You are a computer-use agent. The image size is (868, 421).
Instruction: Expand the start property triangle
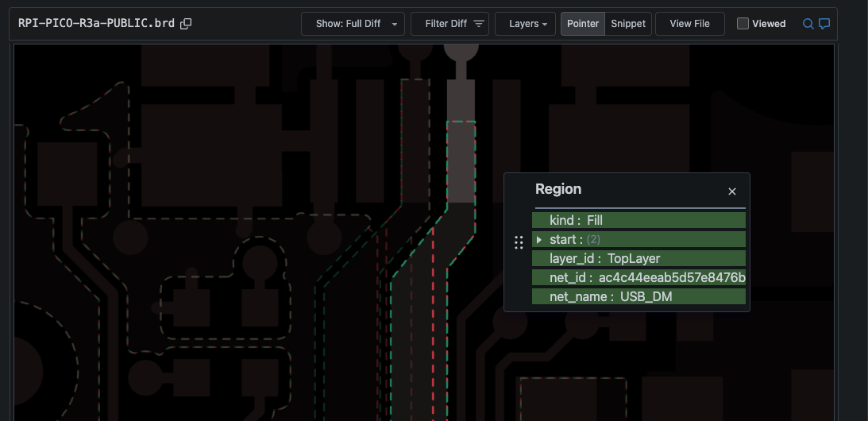(539, 240)
